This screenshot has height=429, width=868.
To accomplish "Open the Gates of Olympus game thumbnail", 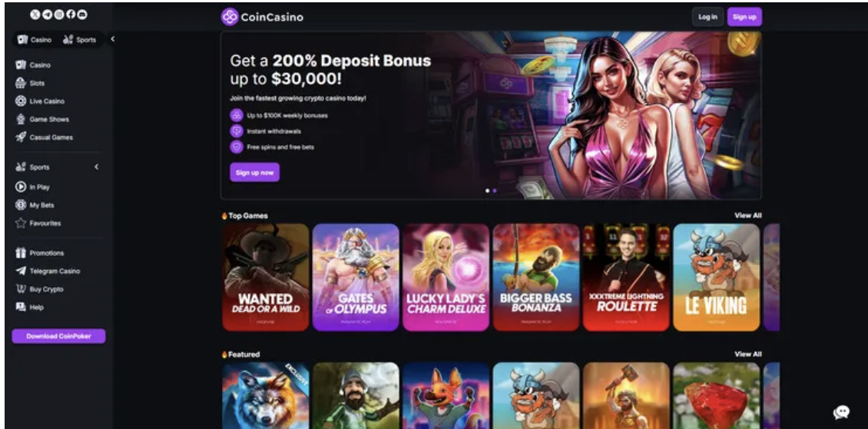I will 356,277.
